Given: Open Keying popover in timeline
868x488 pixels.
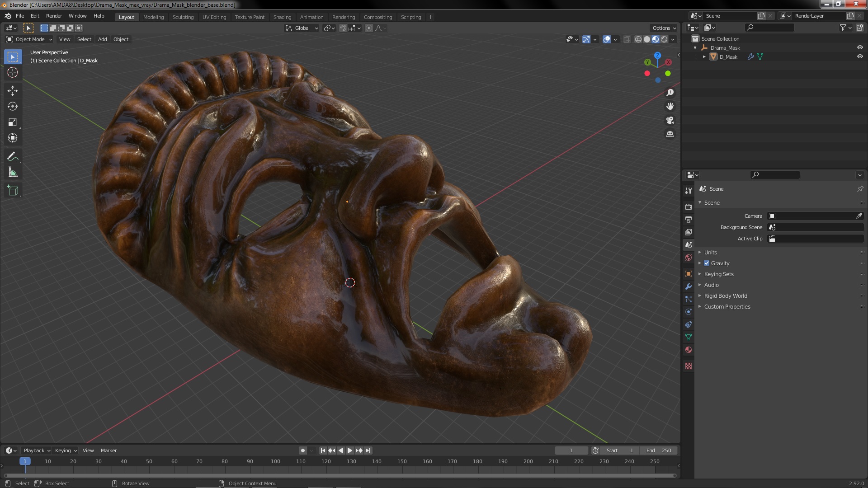Looking at the screenshot, I should coord(66,450).
